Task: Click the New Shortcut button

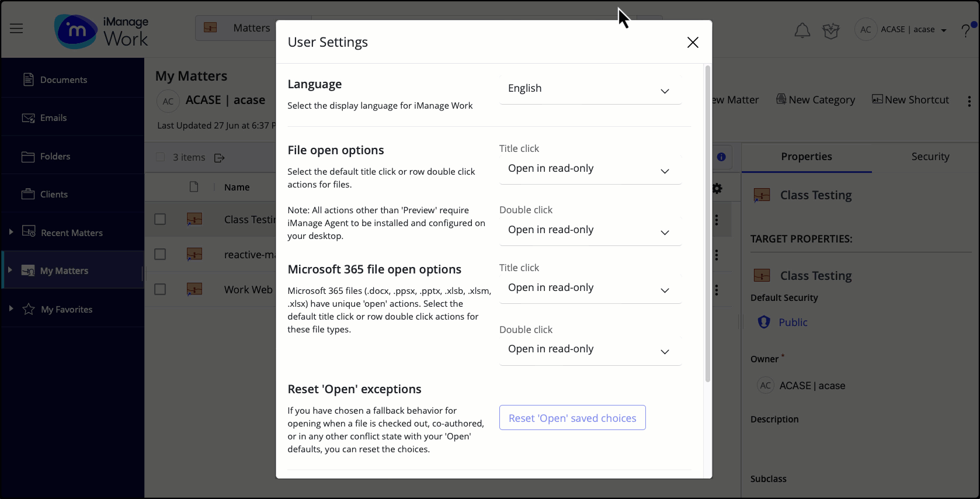Action: point(911,100)
